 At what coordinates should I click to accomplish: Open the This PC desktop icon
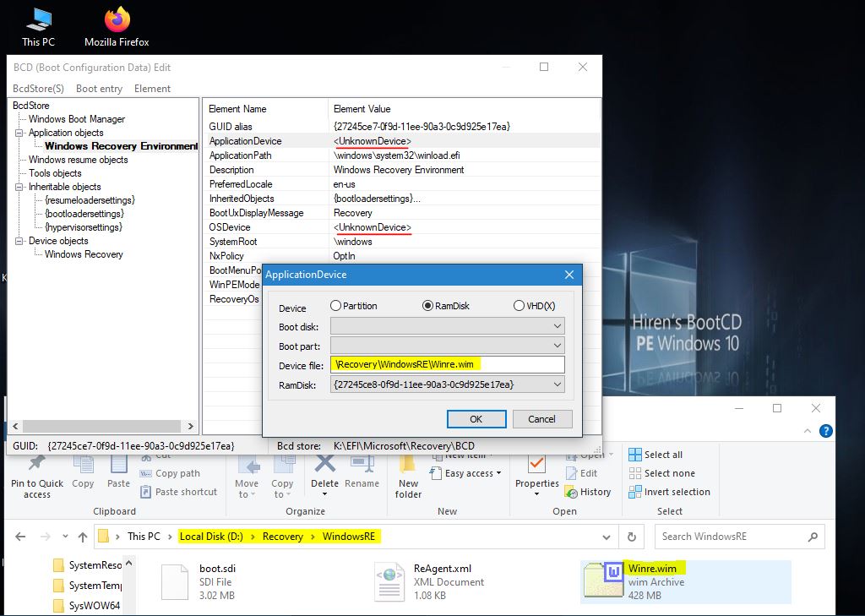(37, 20)
